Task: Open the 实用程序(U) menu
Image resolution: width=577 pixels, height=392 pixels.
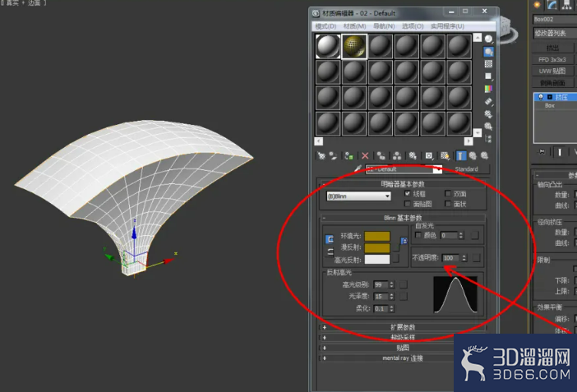Action: click(447, 26)
